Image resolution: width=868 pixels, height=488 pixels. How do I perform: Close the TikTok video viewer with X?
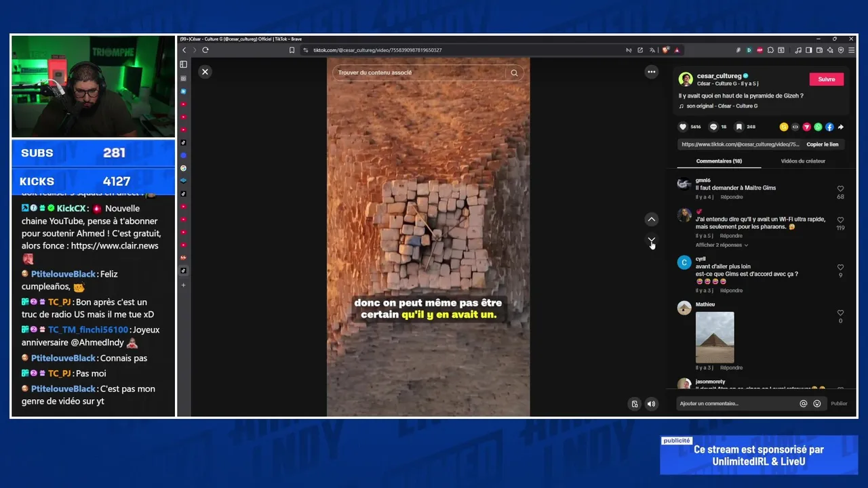pos(205,72)
